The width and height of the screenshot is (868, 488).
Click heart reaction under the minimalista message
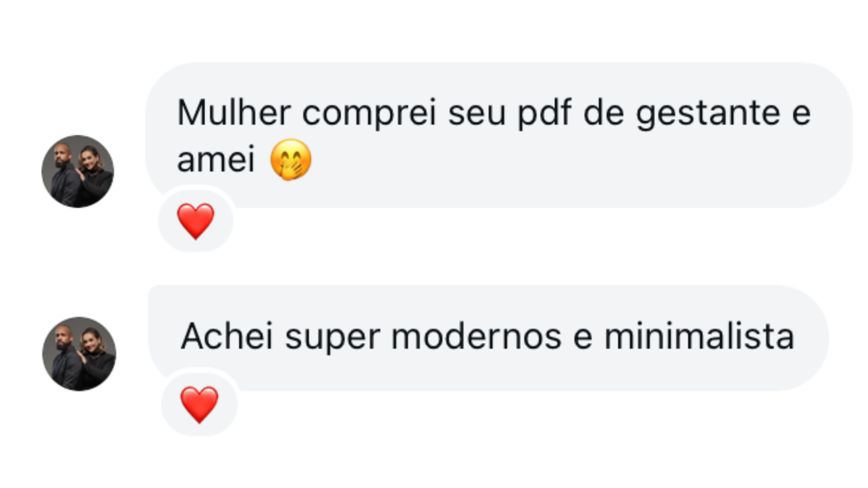(x=199, y=404)
